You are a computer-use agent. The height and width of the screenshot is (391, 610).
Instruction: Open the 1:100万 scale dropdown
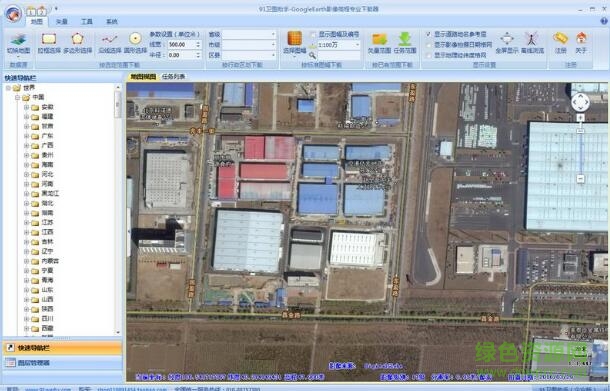coord(339,45)
